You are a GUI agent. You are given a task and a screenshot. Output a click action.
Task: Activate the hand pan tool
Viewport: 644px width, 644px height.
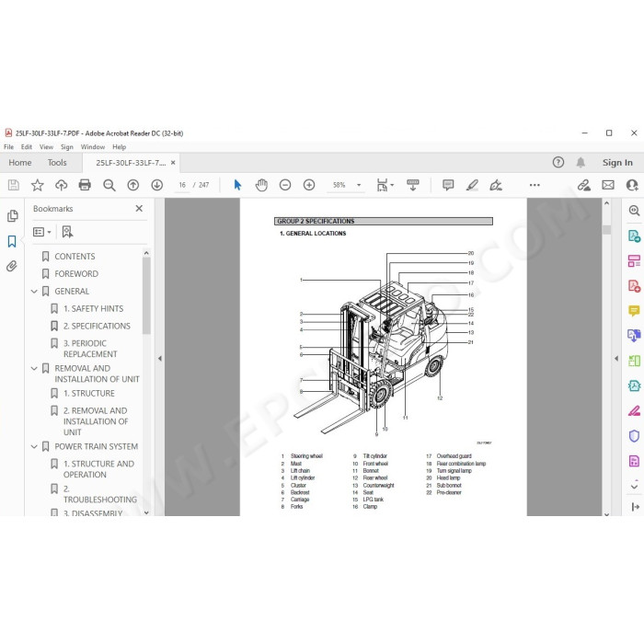[x=261, y=185]
